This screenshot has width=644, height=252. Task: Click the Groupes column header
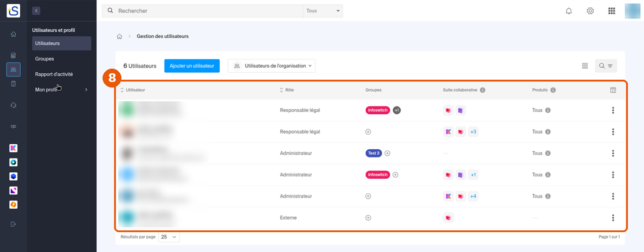click(x=374, y=90)
